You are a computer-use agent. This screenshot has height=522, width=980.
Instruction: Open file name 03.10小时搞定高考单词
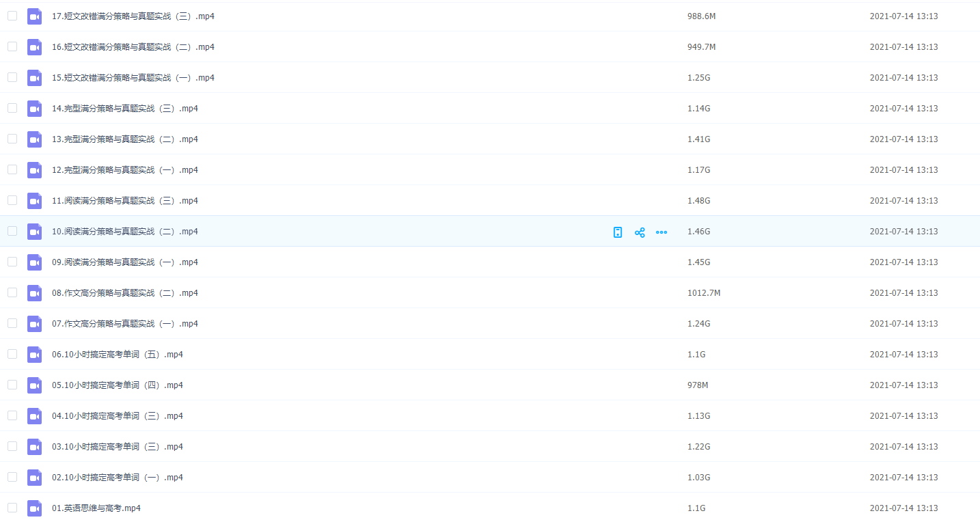[x=118, y=447]
